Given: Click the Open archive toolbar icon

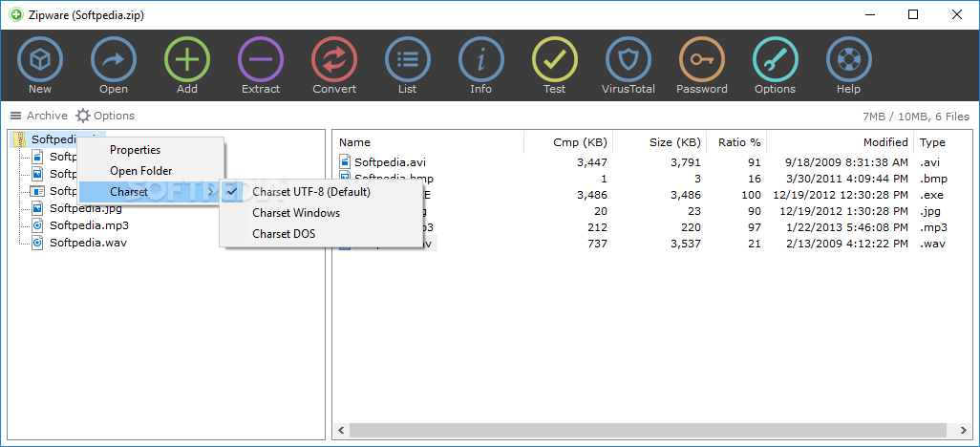Looking at the screenshot, I should [114, 60].
